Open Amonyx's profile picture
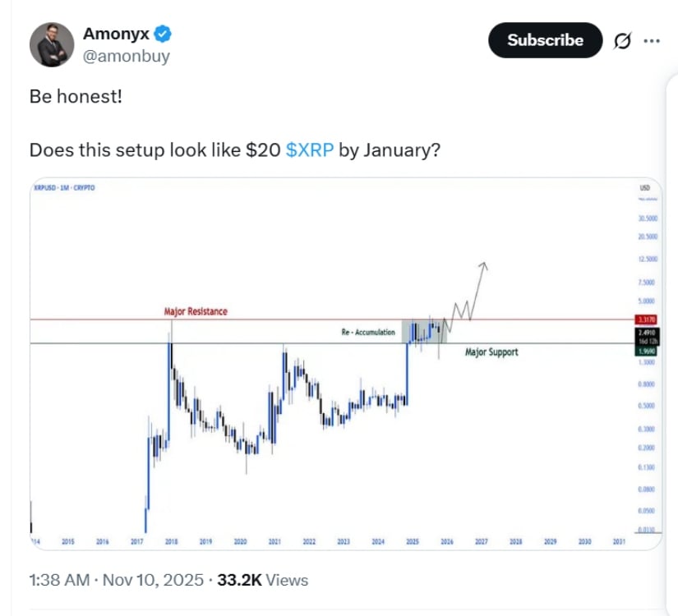 [53, 45]
